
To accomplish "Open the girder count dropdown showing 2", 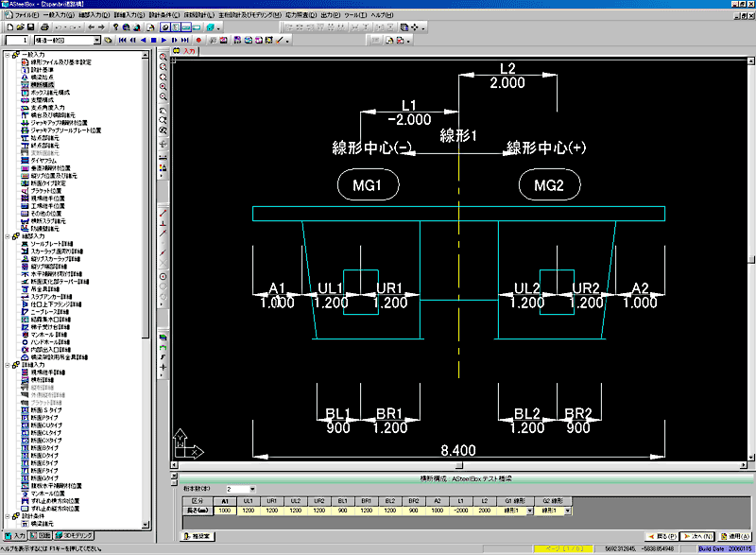I will 252,489.
